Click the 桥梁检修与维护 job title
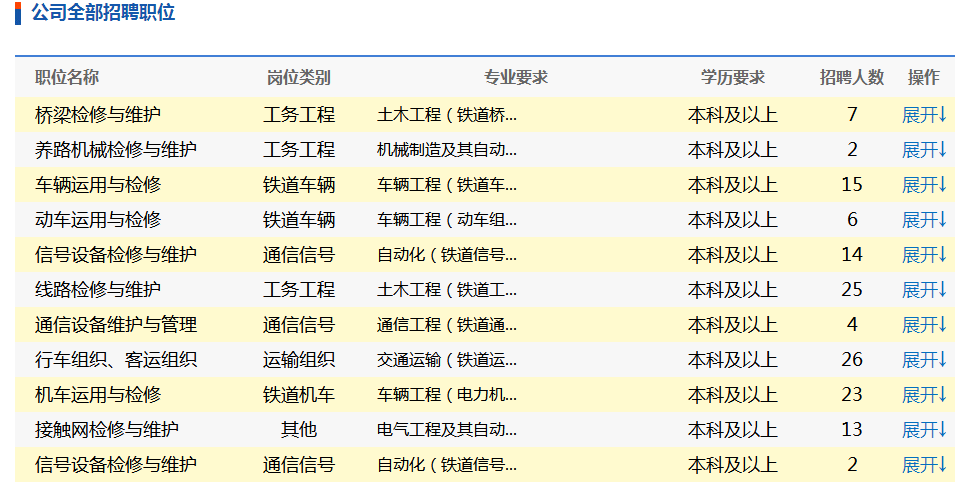Viewport: 958px width, 490px height. click(98, 115)
